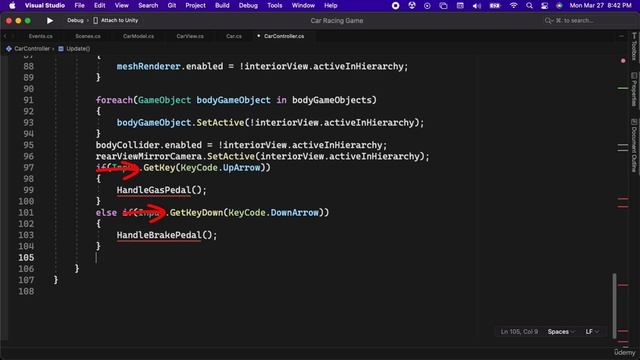Click the foreach keyword on line 91
Screen dimensions: 640x360
pyautogui.click(x=114, y=100)
